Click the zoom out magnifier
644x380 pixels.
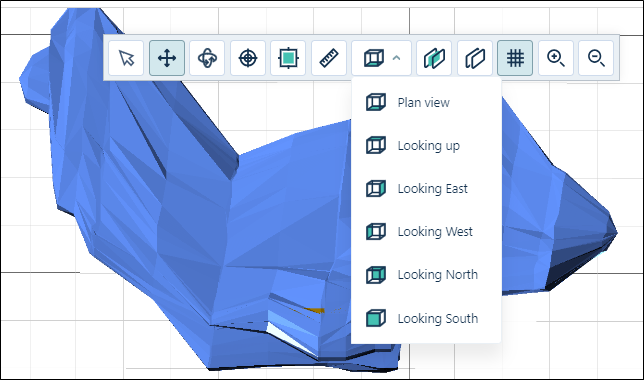[596, 58]
